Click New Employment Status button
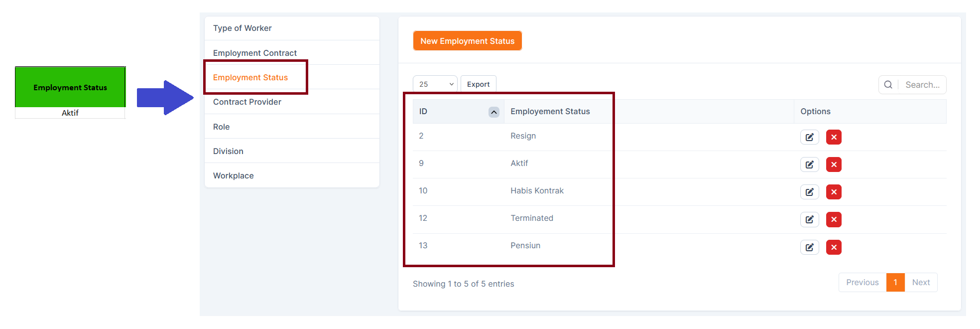Screen dimensions: 980x329 467,41
